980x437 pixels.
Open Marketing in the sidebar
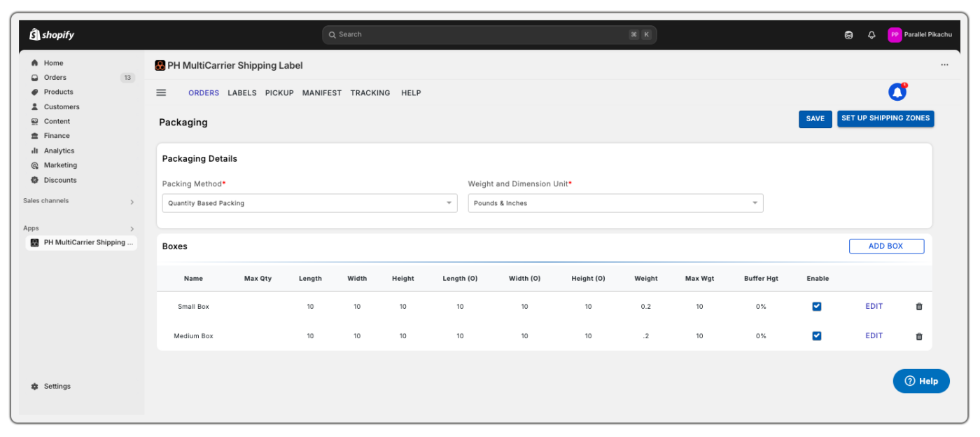[x=60, y=165]
